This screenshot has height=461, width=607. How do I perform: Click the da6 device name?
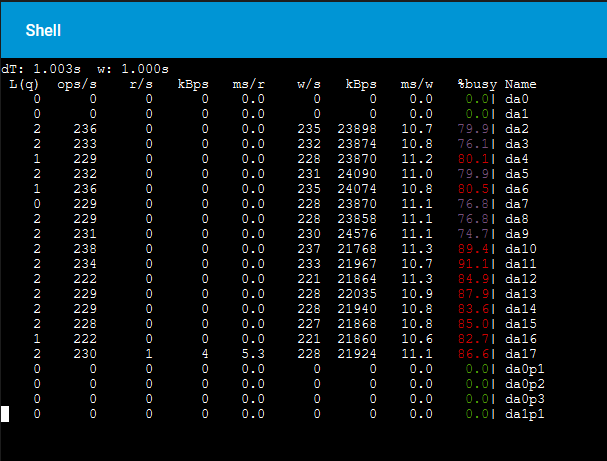point(517,189)
